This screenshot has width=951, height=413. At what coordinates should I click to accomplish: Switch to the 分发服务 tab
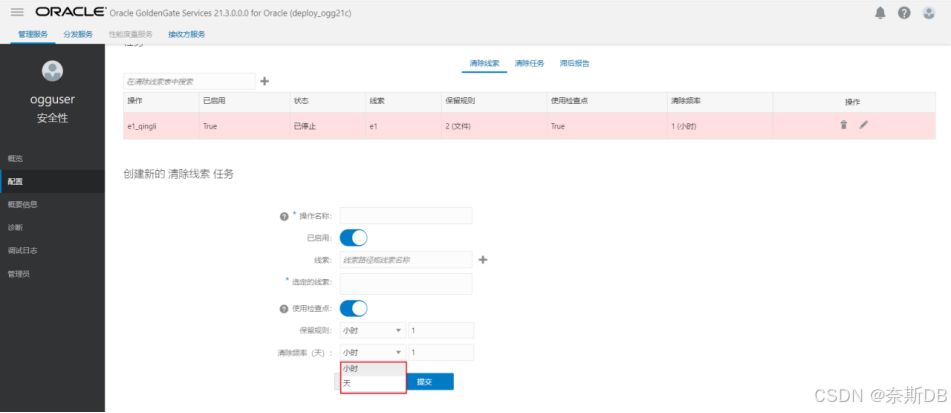pyautogui.click(x=77, y=34)
